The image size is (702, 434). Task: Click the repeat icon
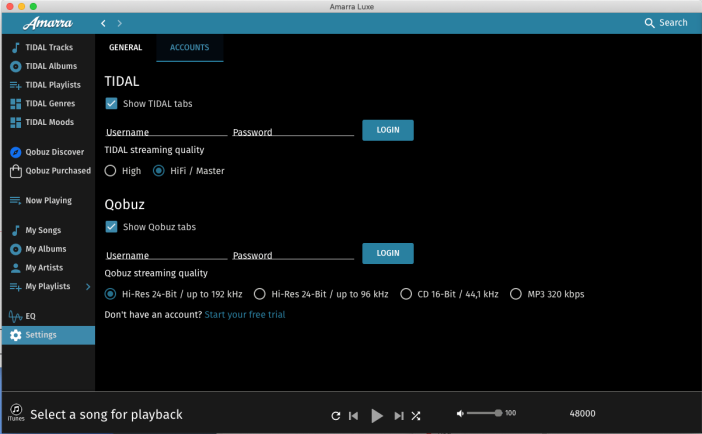[x=336, y=415]
